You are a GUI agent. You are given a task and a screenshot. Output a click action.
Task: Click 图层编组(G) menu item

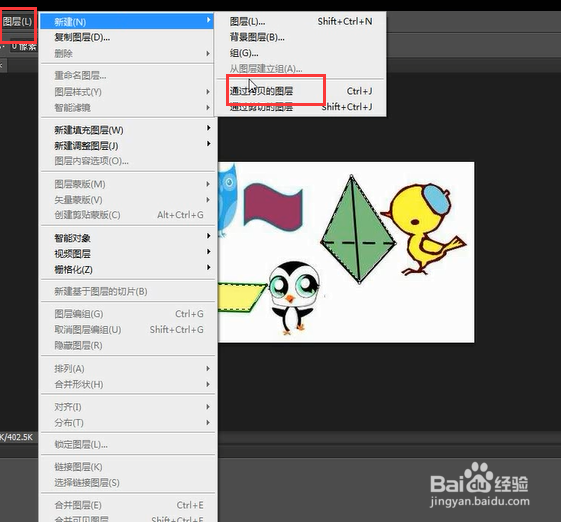click(127, 314)
